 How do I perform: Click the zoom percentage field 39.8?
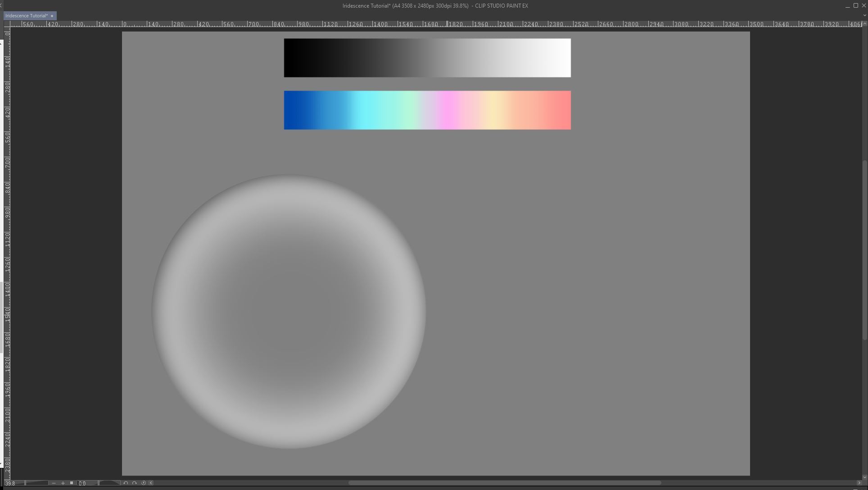pyautogui.click(x=11, y=483)
